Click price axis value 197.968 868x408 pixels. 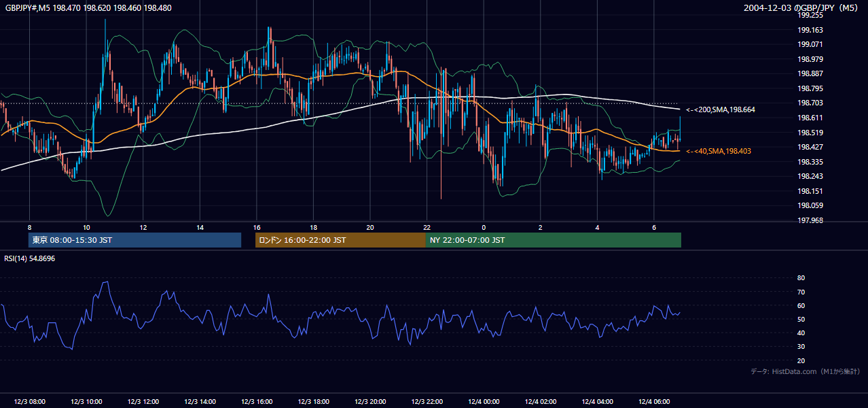(810, 220)
